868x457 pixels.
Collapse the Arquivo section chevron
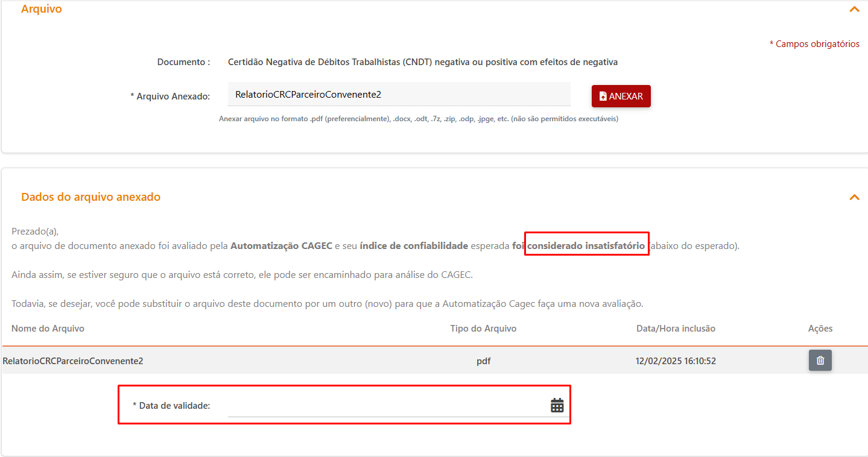tap(854, 10)
